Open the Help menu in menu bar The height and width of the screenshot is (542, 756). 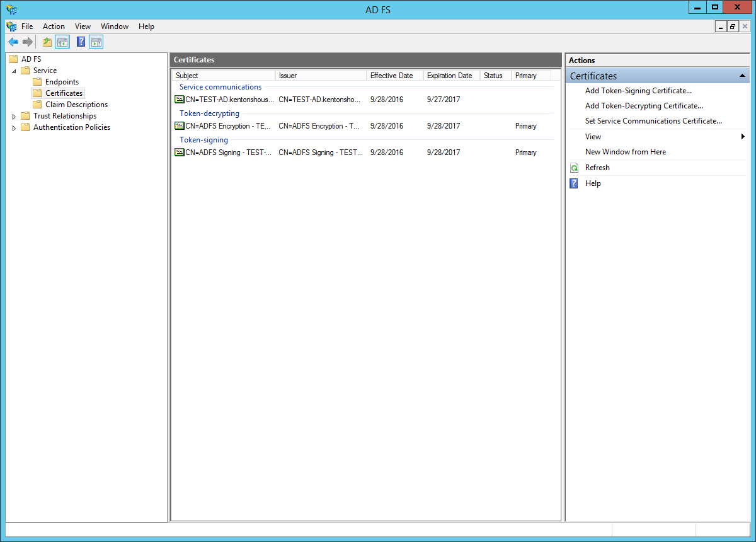tap(146, 26)
